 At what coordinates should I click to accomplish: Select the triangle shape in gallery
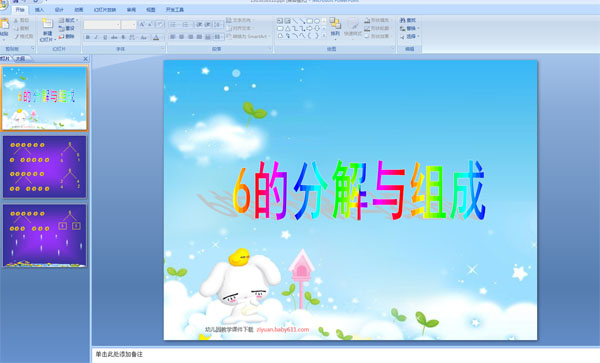[x=287, y=28]
